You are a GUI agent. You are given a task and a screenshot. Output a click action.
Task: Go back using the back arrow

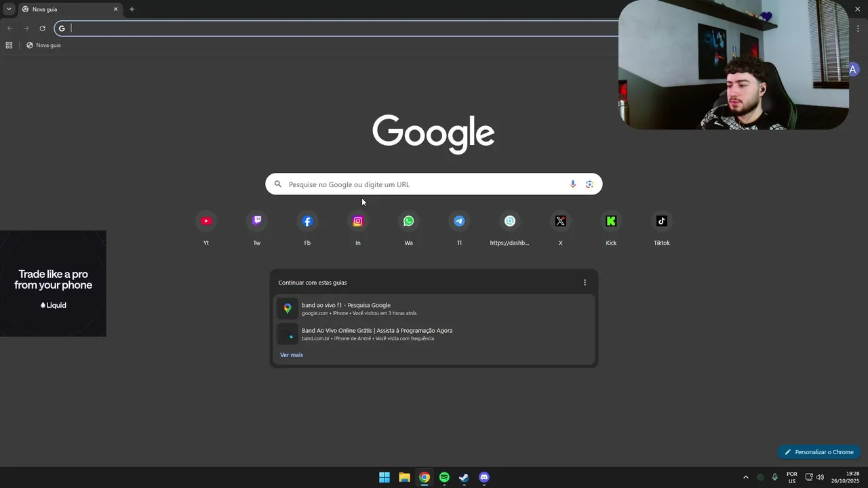point(9,28)
